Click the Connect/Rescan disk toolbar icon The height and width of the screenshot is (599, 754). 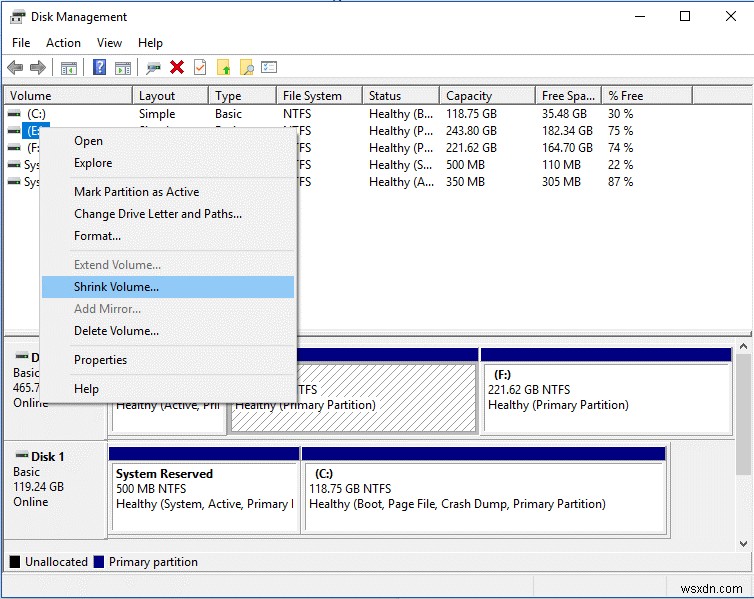click(x=153, y=68)
